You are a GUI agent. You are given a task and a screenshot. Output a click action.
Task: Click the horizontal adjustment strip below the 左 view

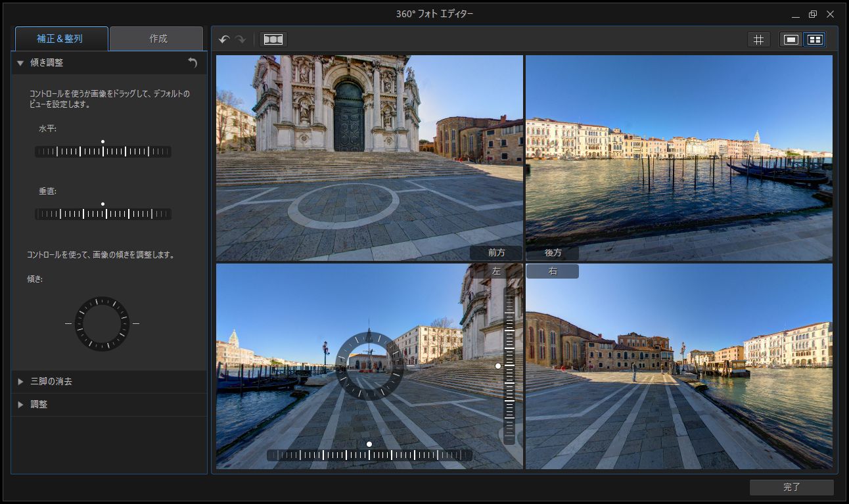[370, 453]
